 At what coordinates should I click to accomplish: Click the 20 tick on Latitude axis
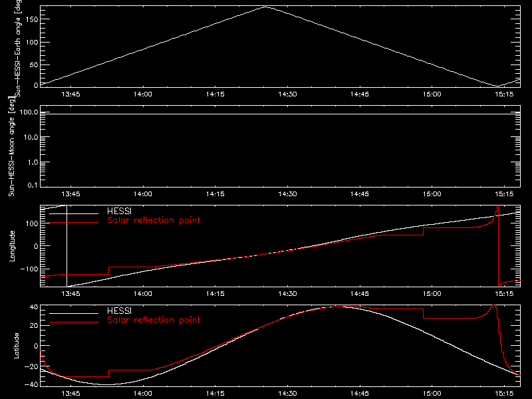[x=34, y=326]
